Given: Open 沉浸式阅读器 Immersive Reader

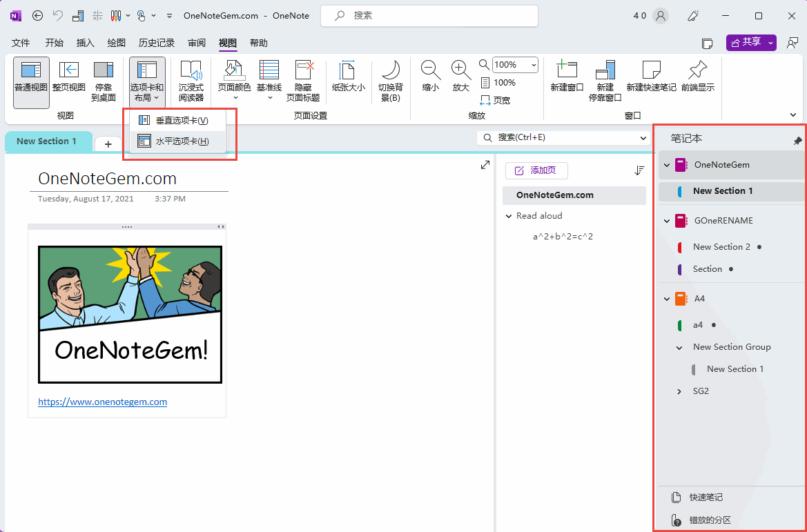Looking at the screenshot, I should (x=191, y=82).
